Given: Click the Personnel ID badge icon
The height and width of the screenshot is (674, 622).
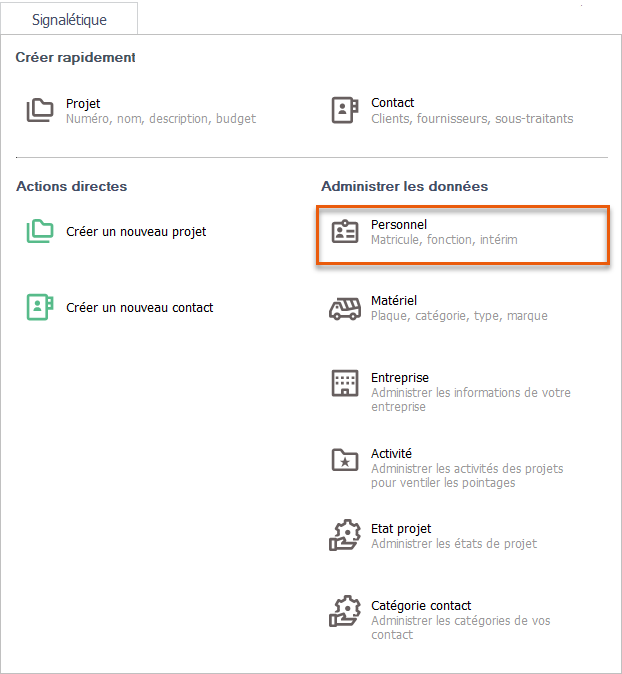Looking at the screenshot, I should coord(345,232).
